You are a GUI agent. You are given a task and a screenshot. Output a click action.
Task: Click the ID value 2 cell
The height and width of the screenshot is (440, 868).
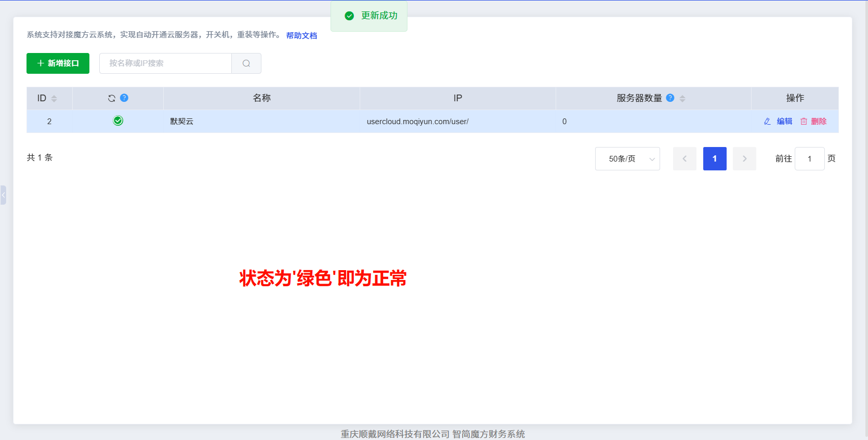click(x=49, y=121)
